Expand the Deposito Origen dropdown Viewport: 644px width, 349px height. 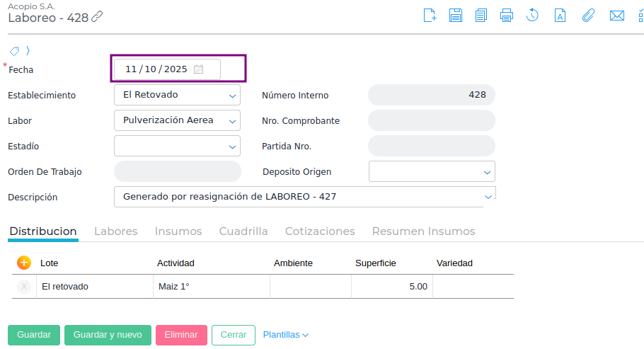click(487, 172)
